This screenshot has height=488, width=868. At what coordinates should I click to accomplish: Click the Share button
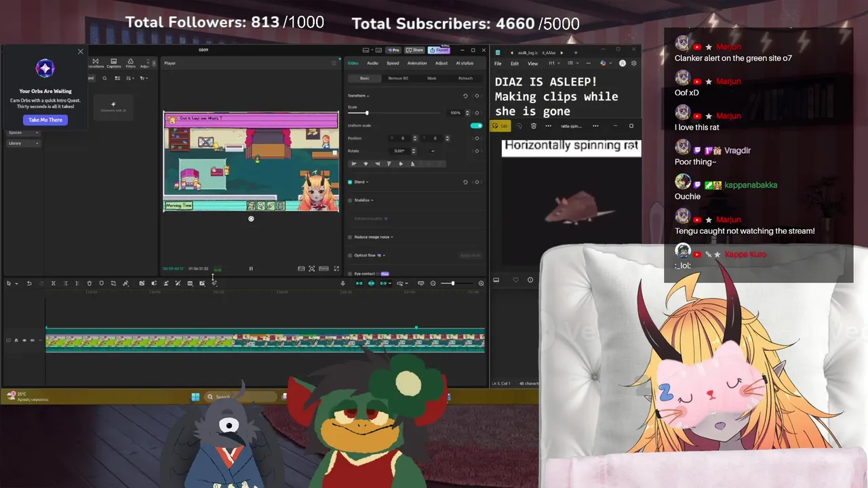(x=414, y=50)
